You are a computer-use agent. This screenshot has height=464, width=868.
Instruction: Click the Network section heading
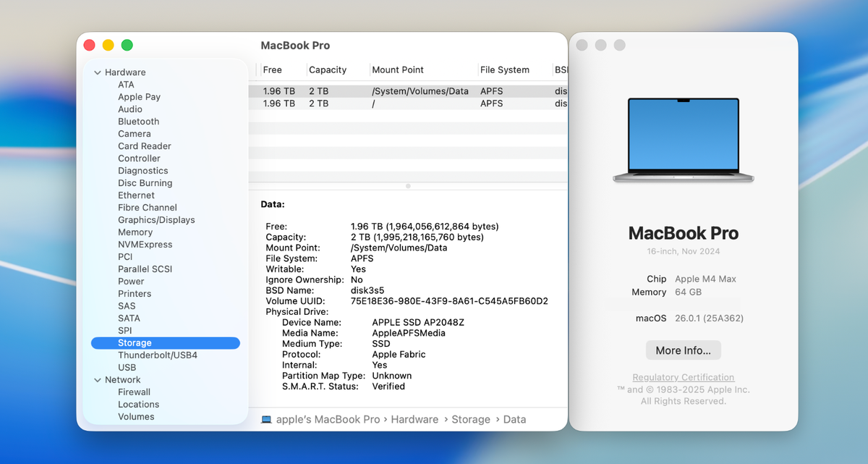click(123, 380)
